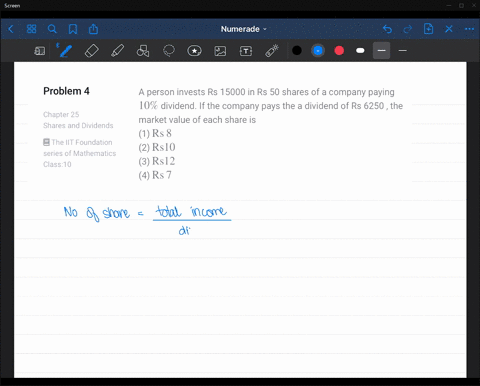480x386 pixels.
Task: Click the Shares and Dividends label
Action: tap(78, 126)
